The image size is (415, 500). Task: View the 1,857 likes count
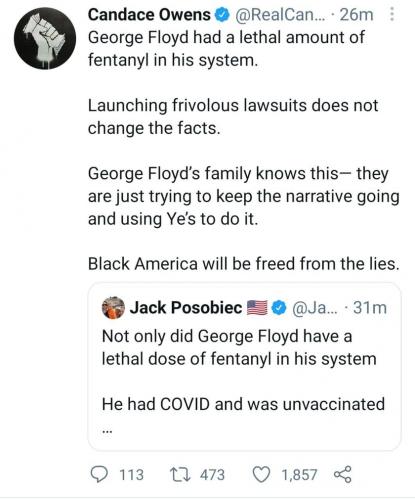[299, 475]
